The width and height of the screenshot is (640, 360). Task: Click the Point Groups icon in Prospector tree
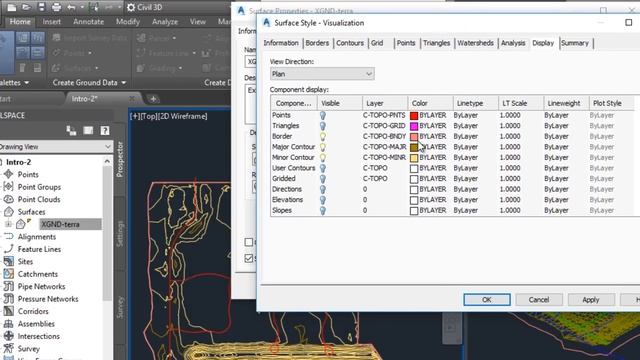point(9,187)
